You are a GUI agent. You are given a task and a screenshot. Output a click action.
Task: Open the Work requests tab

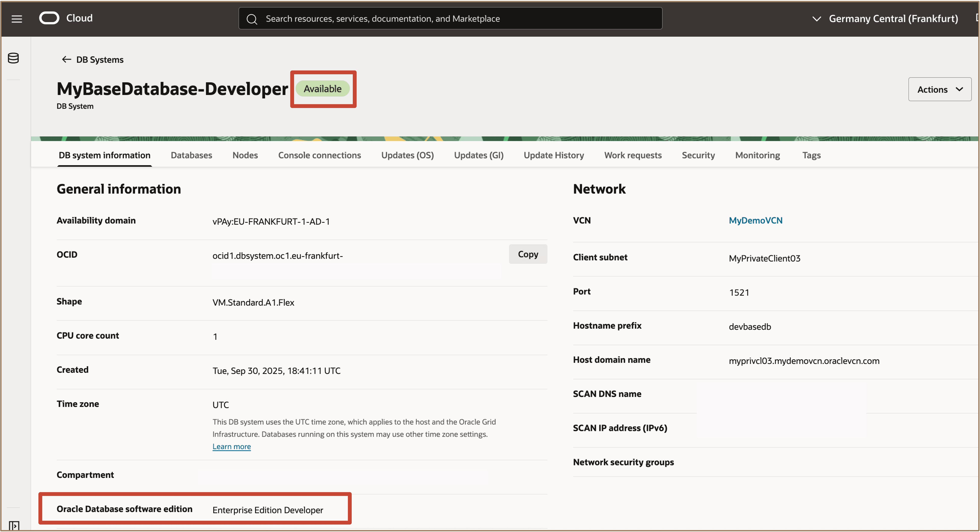[633, 155]
